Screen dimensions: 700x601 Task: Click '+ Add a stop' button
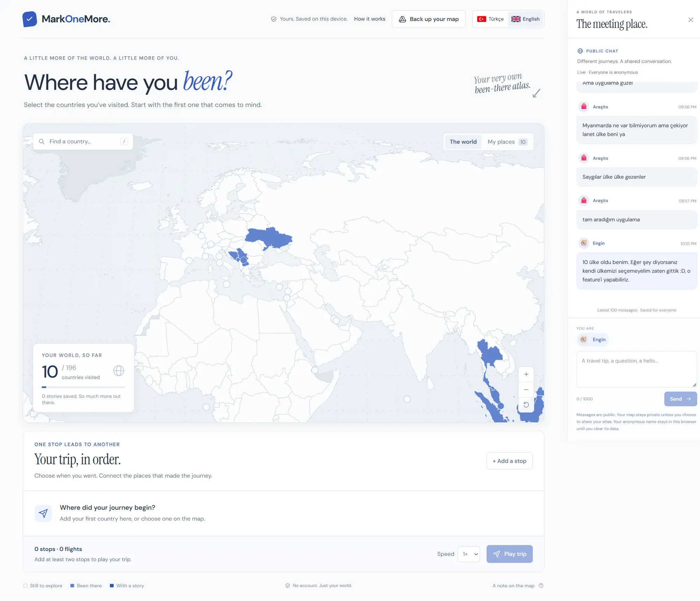point(509,461)
